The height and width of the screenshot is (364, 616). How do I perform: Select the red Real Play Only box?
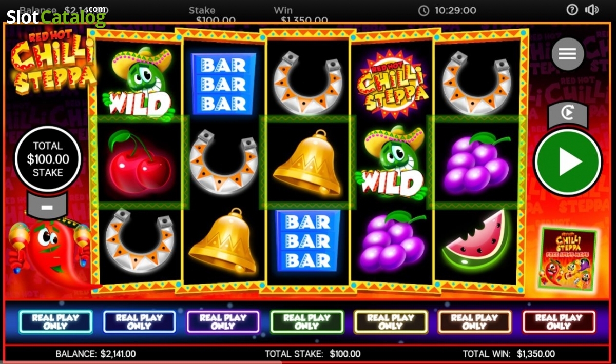tap(559, 322)
